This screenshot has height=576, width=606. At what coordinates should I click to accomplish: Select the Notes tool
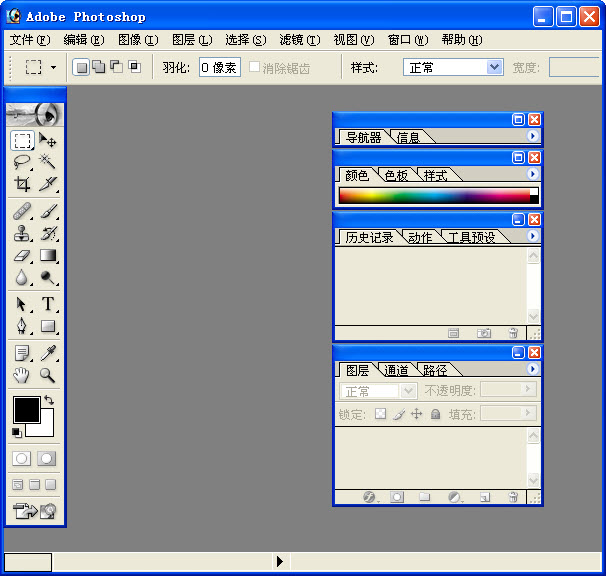22,353
